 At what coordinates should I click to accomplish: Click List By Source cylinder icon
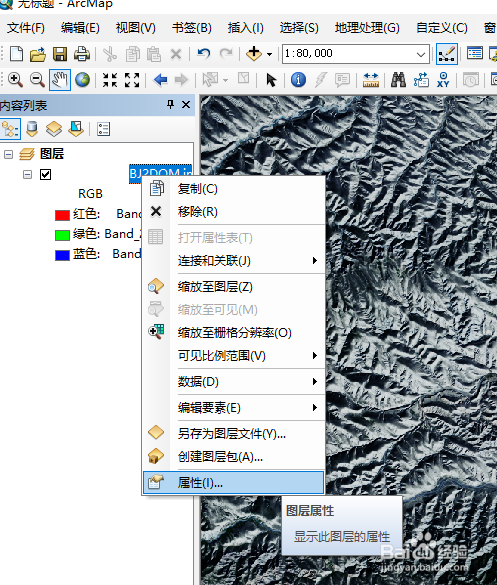point(32,129)
